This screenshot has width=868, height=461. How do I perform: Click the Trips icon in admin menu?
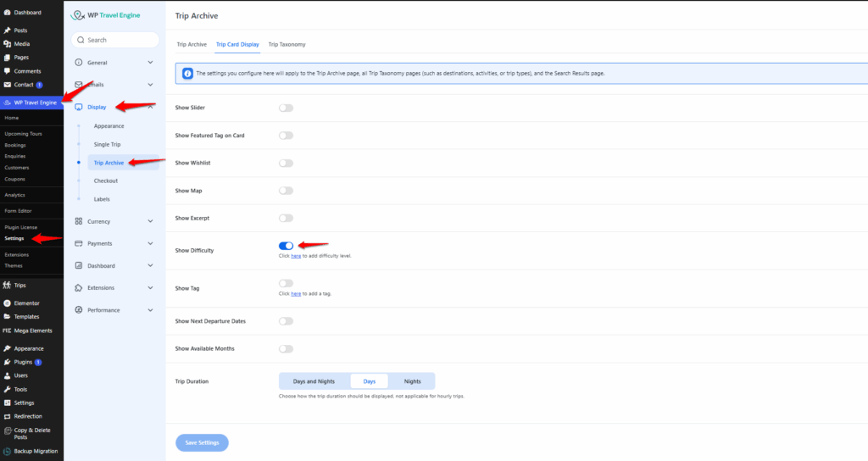[x=7, y=285]
